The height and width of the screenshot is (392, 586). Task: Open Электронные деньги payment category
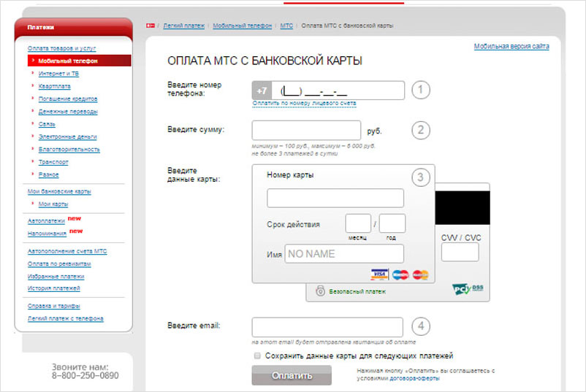67,137
